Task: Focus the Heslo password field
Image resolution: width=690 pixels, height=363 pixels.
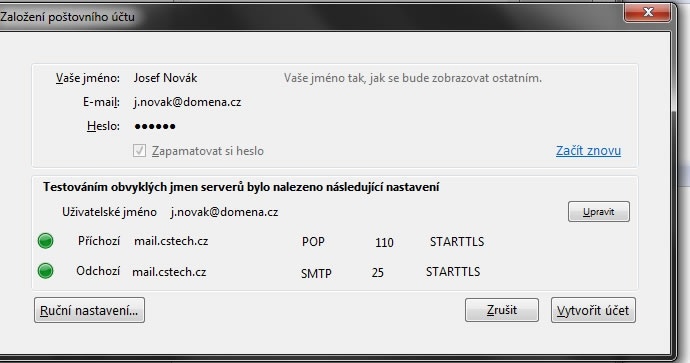Action: tap(155, 126)
